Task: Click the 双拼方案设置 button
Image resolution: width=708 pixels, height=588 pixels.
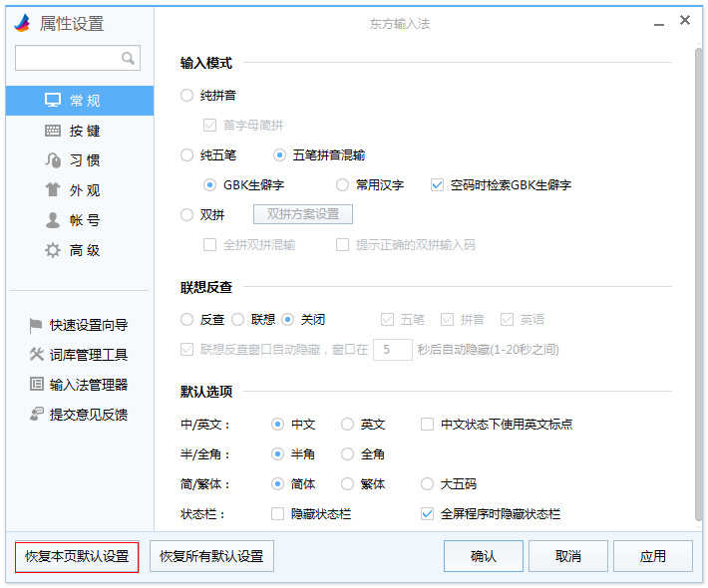Action: click(303, 214)
